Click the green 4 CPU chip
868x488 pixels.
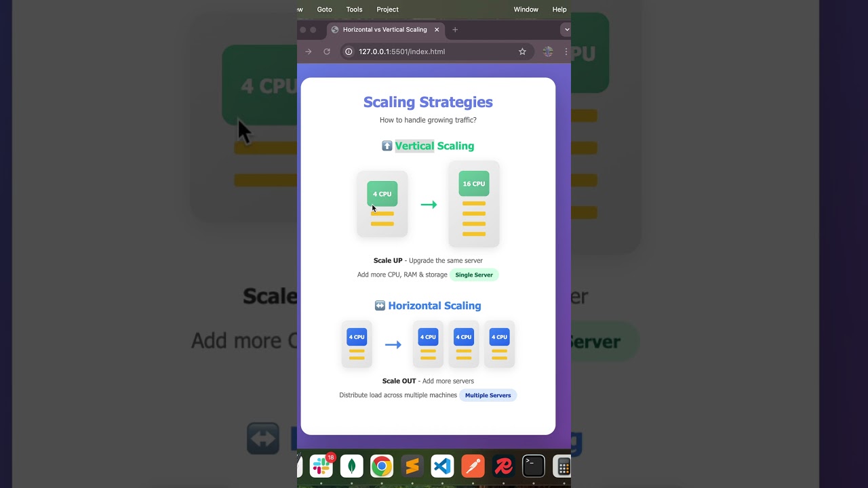382,194
